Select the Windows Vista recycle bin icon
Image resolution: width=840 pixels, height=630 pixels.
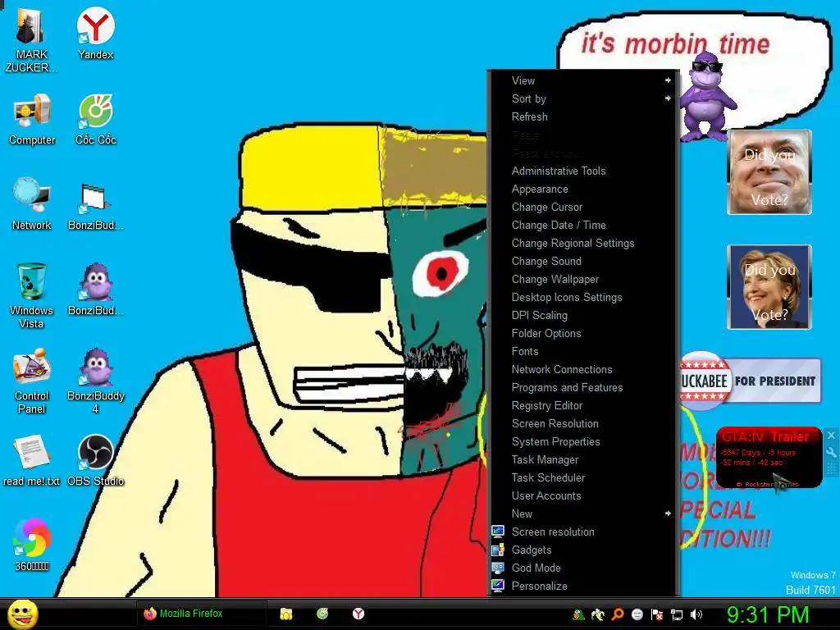32,295
